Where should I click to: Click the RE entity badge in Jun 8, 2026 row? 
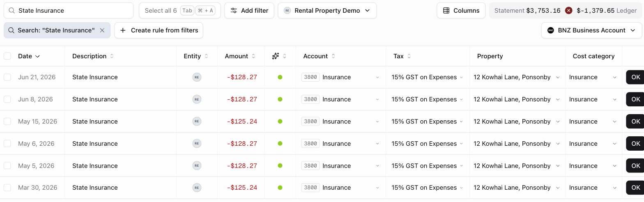[197, 99]
